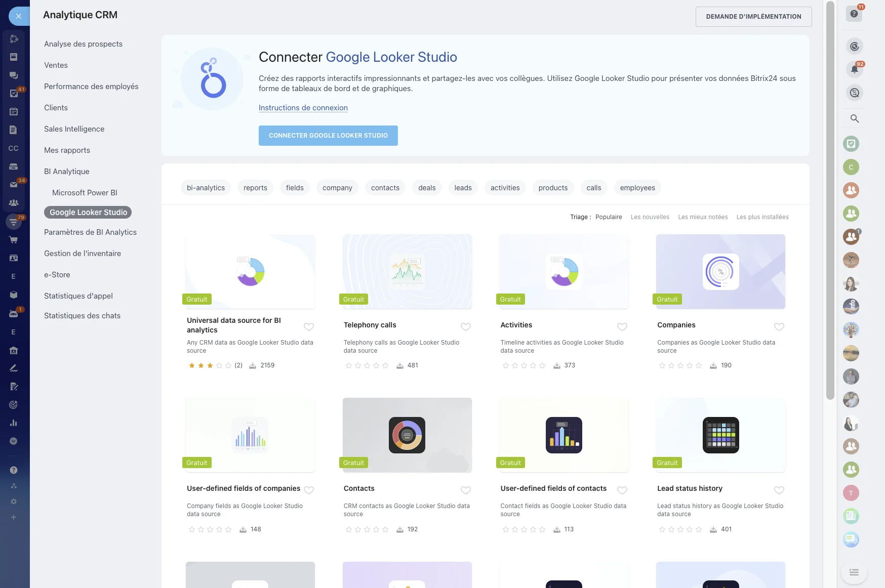Open the Activities app thumbnail
885x588 pixels.
pyautogui.click(x=564, y=272)
